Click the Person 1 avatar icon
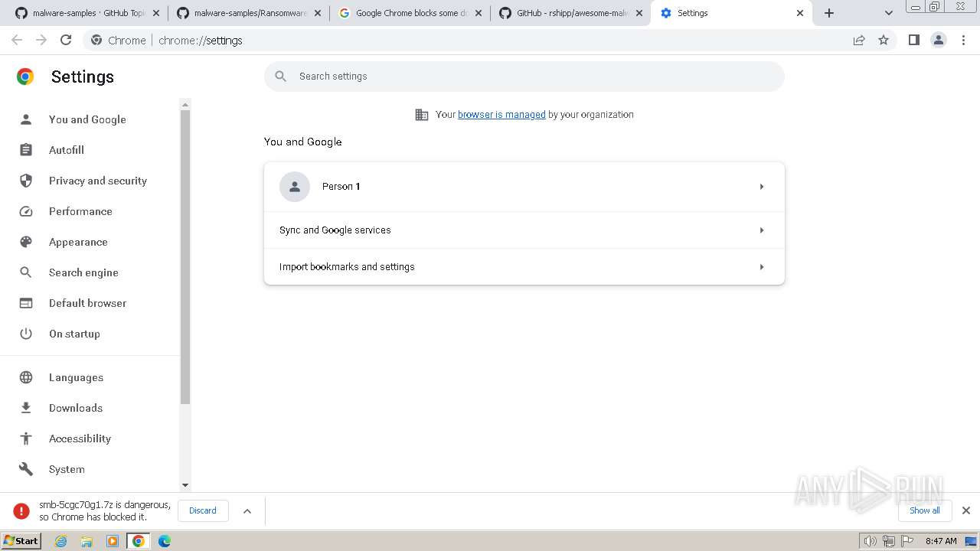The height and width of the screenshot is (551, 980). [295, 187]
